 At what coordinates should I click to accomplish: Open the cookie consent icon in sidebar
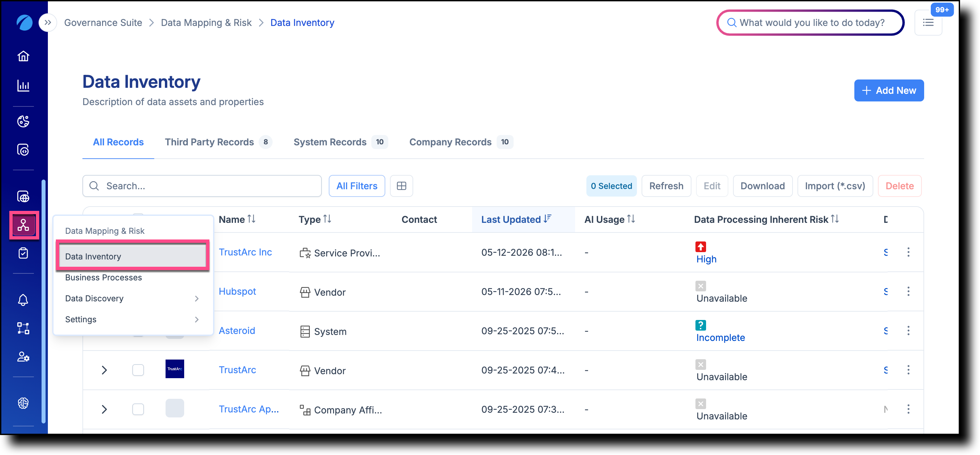pyautogui.click(x=23, y=121)
